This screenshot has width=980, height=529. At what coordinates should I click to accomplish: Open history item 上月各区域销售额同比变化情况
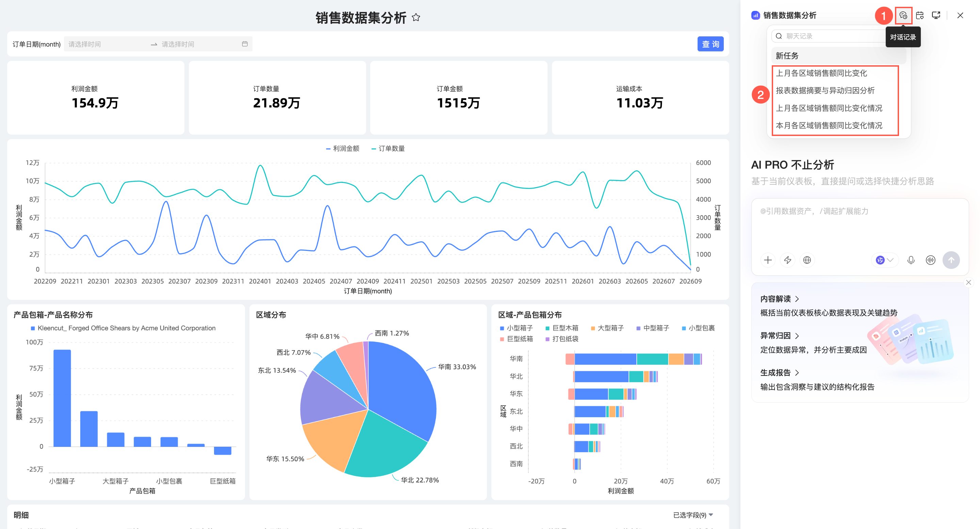[829, 108]
